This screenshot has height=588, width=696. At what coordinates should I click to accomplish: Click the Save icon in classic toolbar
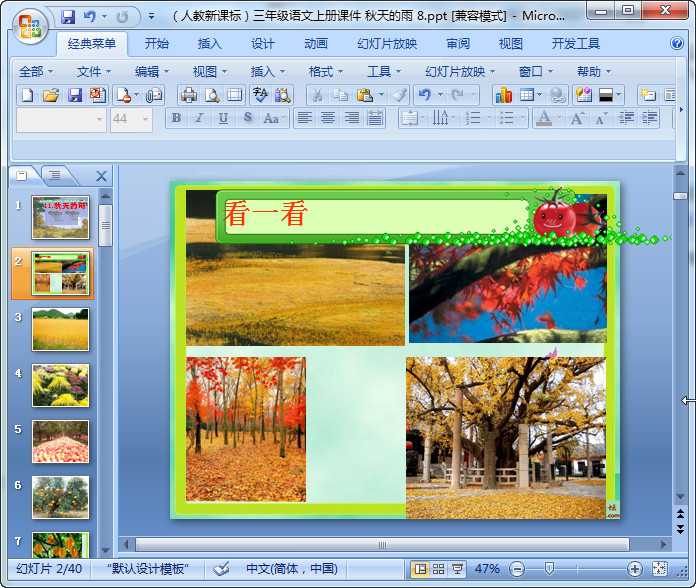tap(75, 95)
